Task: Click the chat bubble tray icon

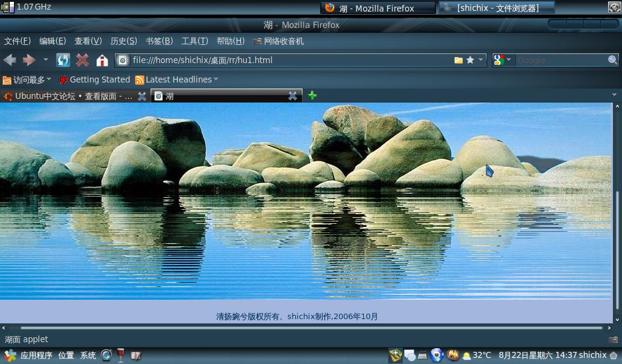Action: pos(410,356)
